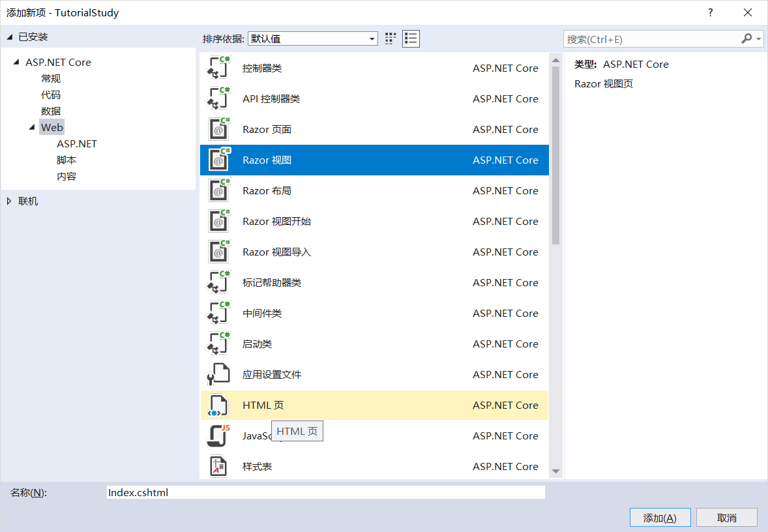Image resolution: width=768 pixels, height=532 pixels.
Task: Select the Razor 布局 row text
Action: click(x=267, y=190)
